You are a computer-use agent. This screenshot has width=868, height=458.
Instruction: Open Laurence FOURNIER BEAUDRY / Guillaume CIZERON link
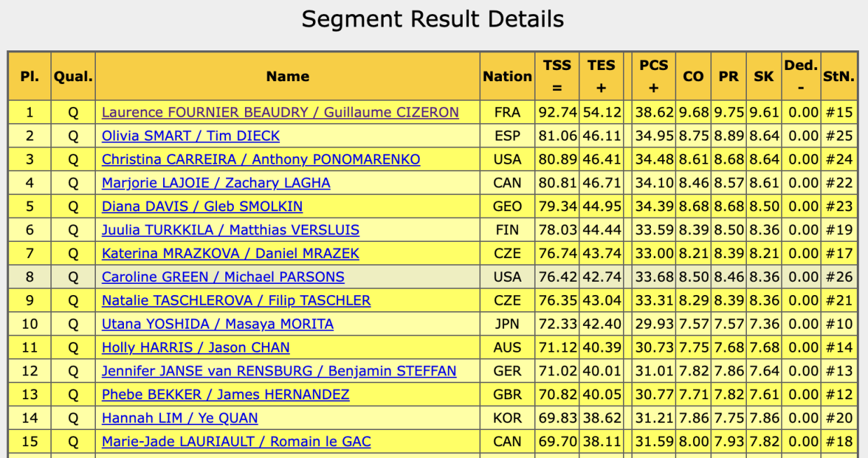(x=280, y=113)
